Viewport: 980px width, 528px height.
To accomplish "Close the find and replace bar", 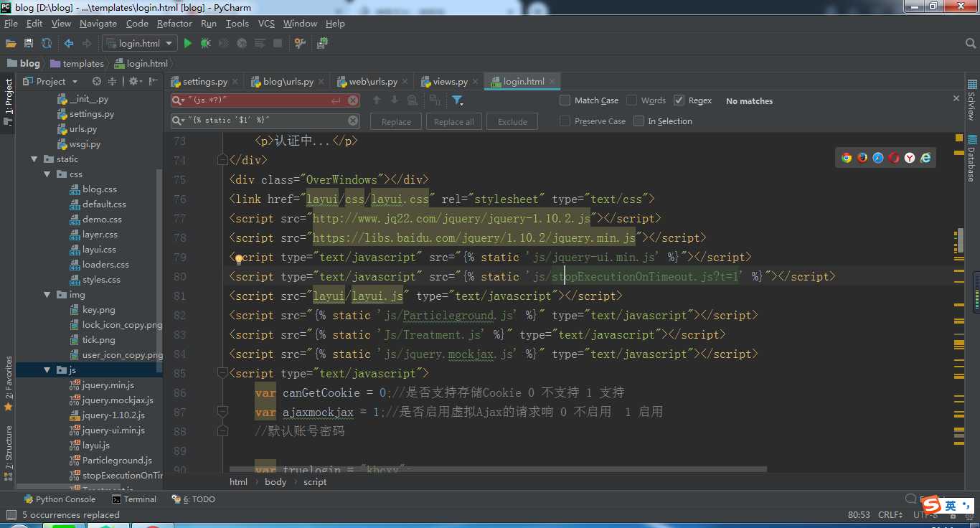I will click(956, 98).
